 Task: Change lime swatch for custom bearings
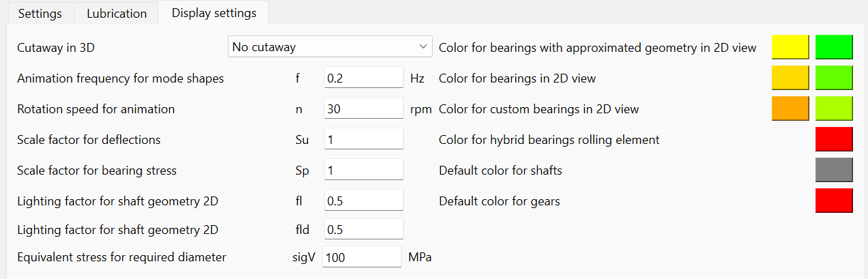(x=834, y=108)
